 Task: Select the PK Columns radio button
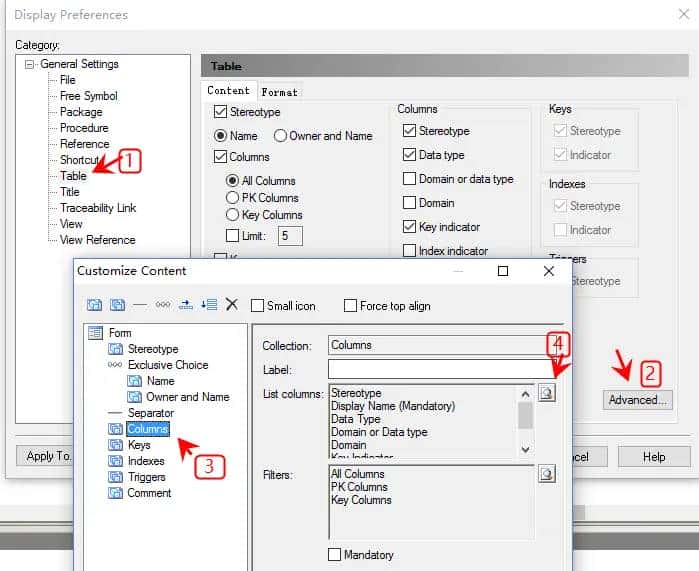tap(233, 198)
